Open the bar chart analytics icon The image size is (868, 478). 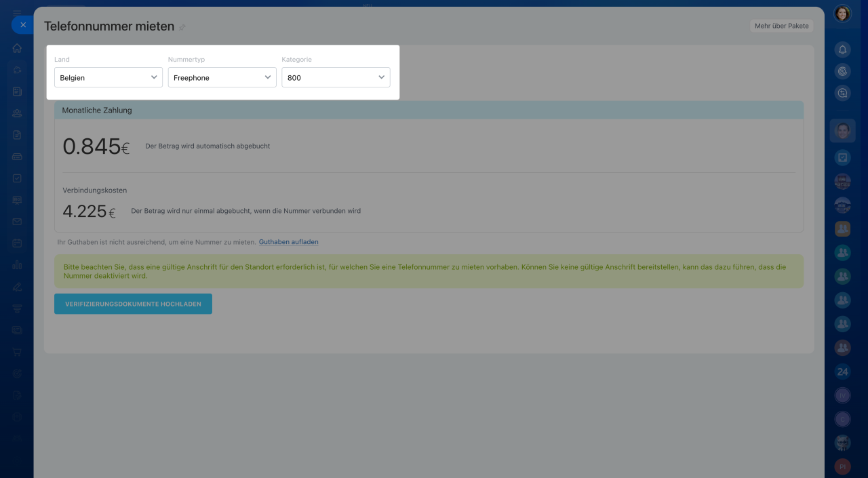tap(17, 265)
